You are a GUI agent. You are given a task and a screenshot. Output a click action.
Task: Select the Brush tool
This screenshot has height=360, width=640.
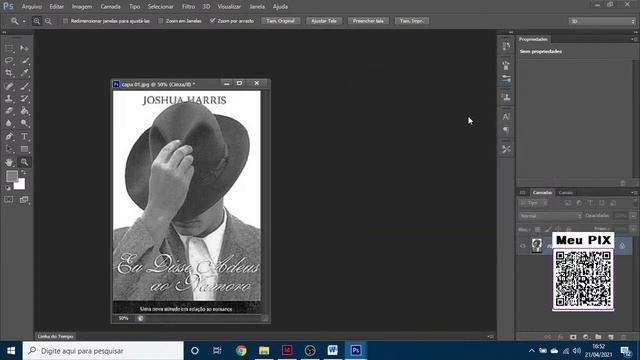pyautogui.click(x=24, y=86)
